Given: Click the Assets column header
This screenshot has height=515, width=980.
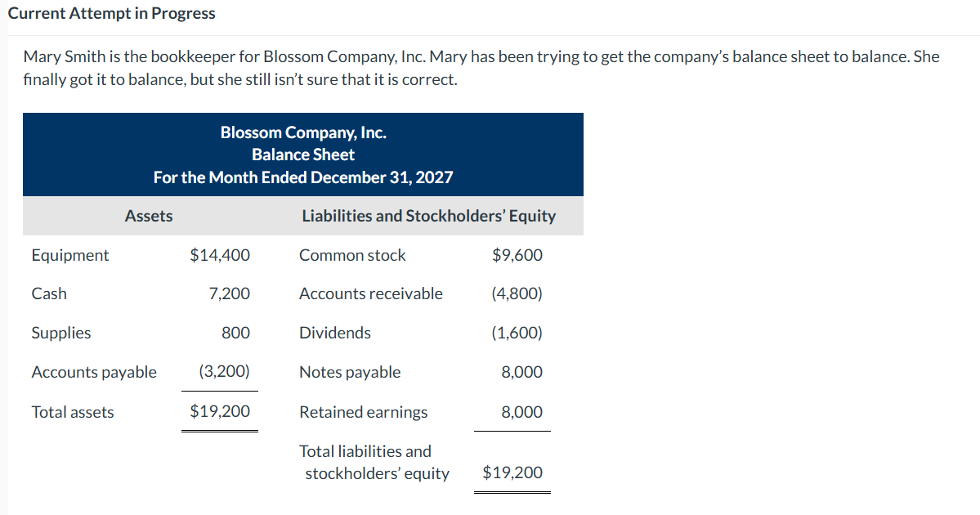Looking at the screenshot, I should pyautogui.click(x=149, y=216).
